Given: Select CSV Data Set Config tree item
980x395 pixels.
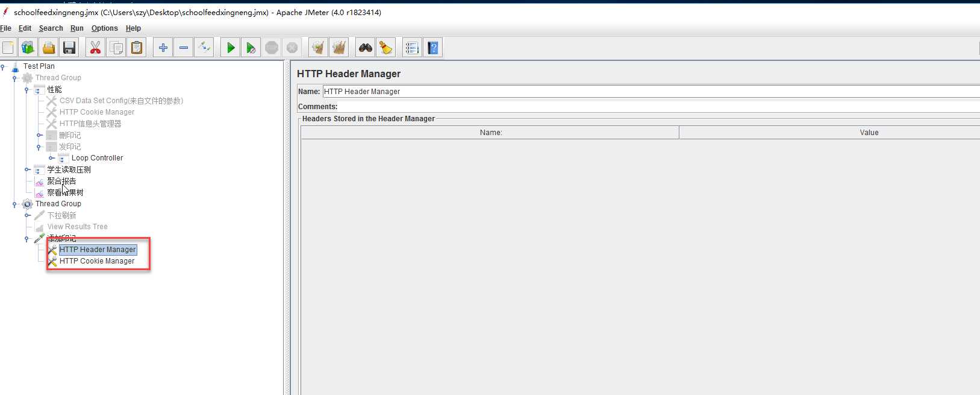Looking at the screenshot, I should [121, 101].
